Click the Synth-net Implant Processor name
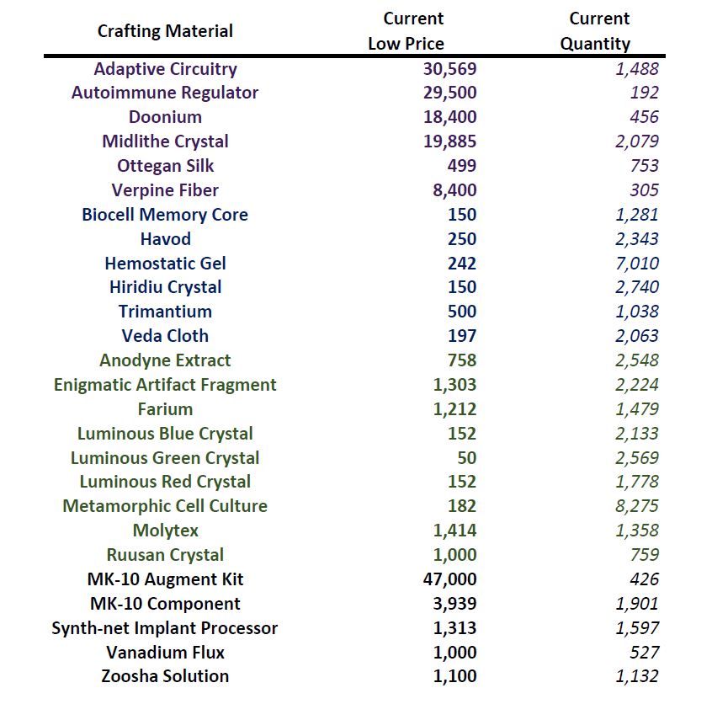The height and width of the screenshot is (704, 728). (x=165, y=628)
